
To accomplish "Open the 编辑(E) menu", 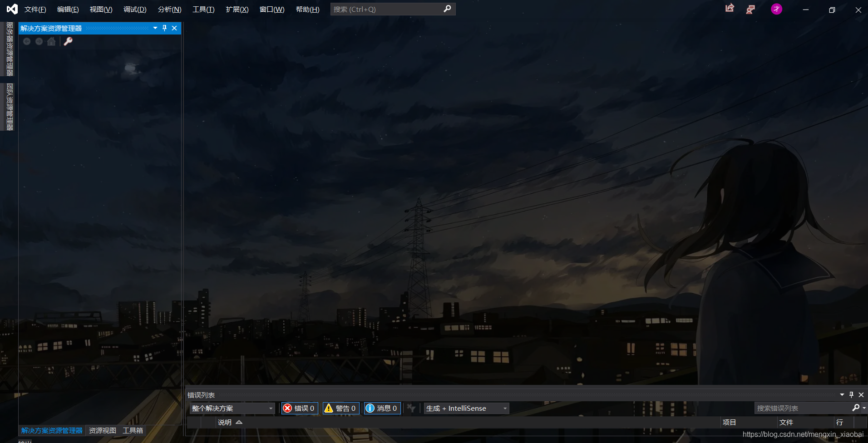I will click(68, 10).
